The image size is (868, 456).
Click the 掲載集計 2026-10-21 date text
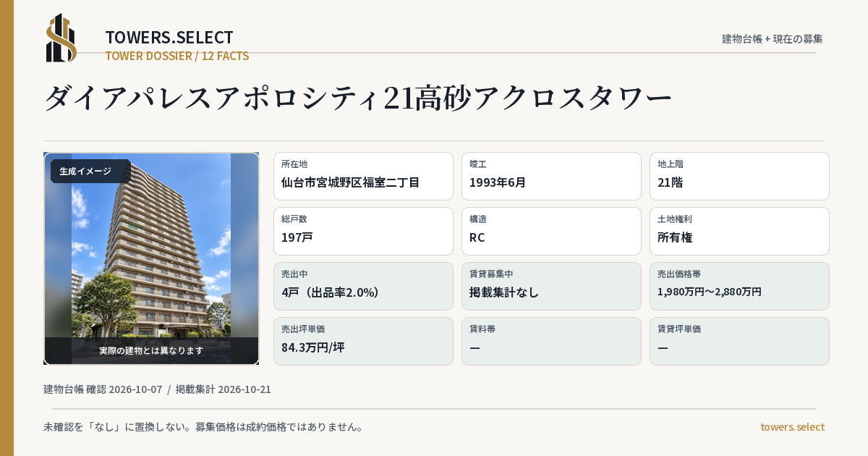(224, 389)
